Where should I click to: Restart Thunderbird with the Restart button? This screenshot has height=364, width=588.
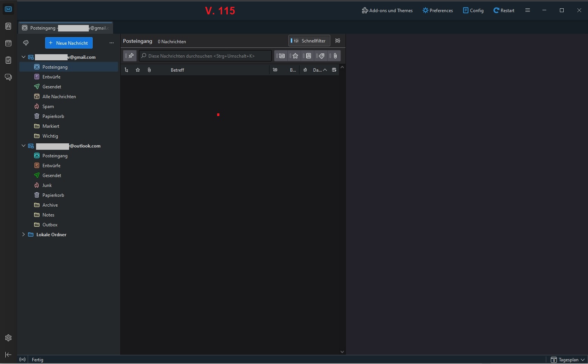504,11
